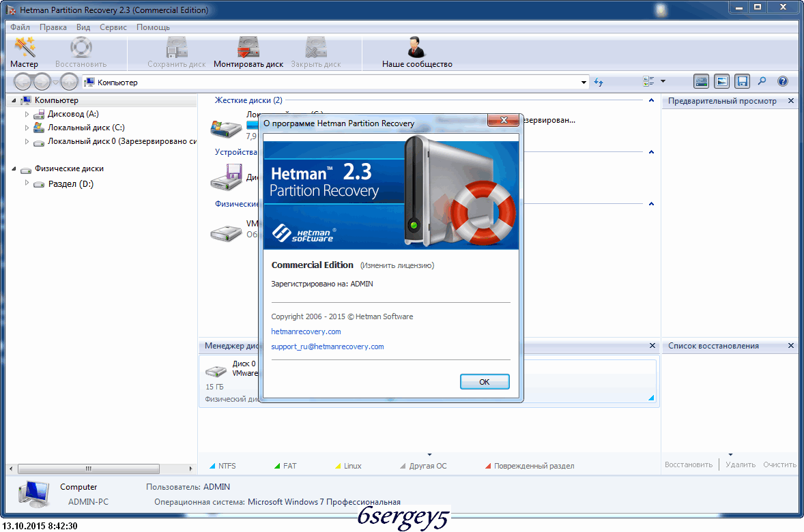
Task: Collapse the Физические диски section in the main pane
Action: tap(651, 204)
